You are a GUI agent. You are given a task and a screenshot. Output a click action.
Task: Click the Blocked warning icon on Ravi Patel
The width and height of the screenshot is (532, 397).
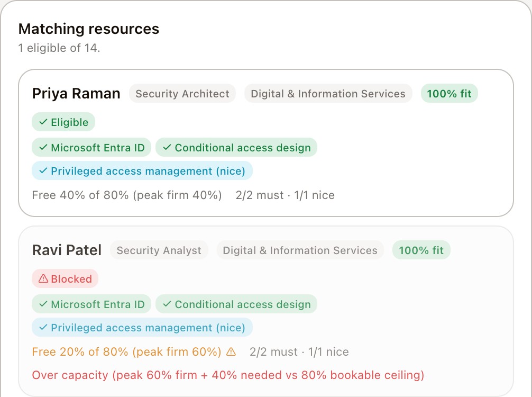[x=43, y=279]
